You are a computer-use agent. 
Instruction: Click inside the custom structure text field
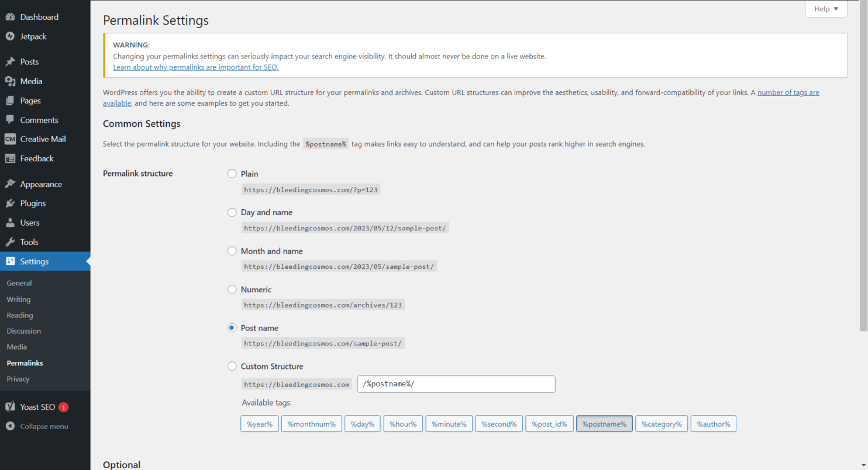pos(456,384)
